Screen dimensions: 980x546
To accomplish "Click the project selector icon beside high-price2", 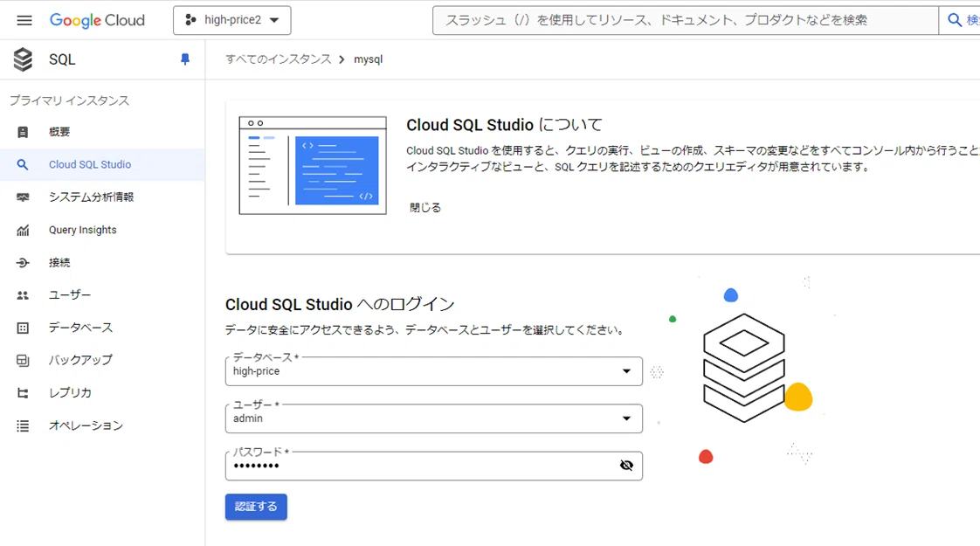I will 190,20.
